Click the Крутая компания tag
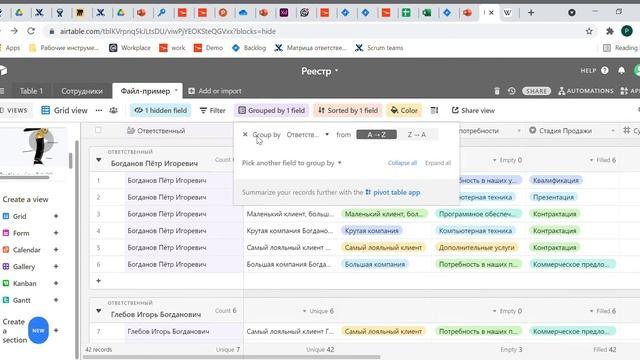 pos(371,231)
